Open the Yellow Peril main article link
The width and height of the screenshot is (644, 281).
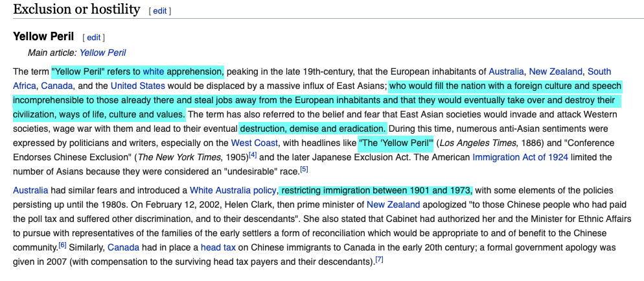pyautogui.click(x=102, y=53)
